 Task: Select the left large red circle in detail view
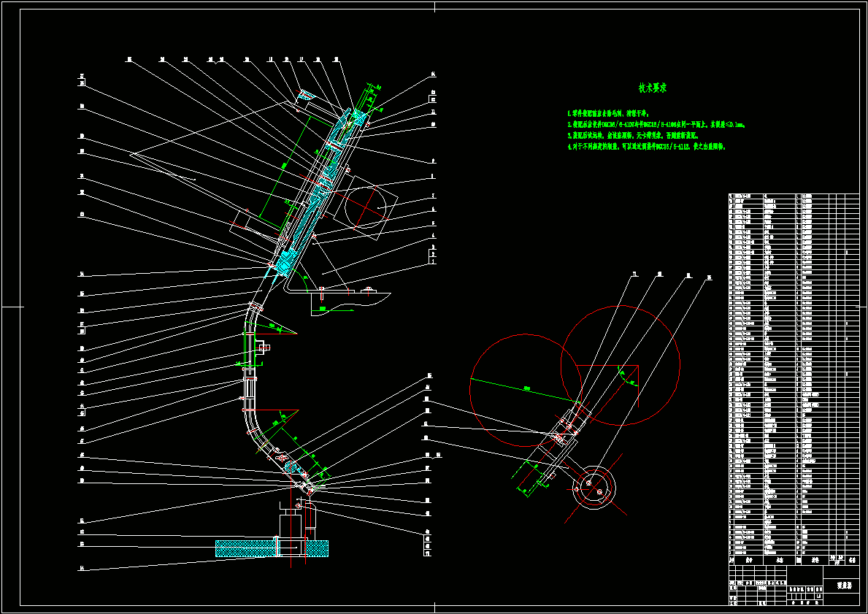coord(526,389)
